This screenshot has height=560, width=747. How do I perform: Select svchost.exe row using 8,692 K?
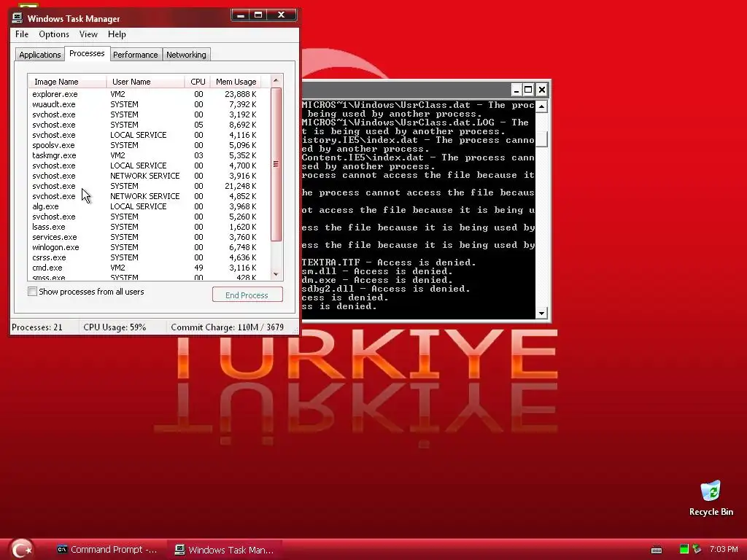pos(145,125)
